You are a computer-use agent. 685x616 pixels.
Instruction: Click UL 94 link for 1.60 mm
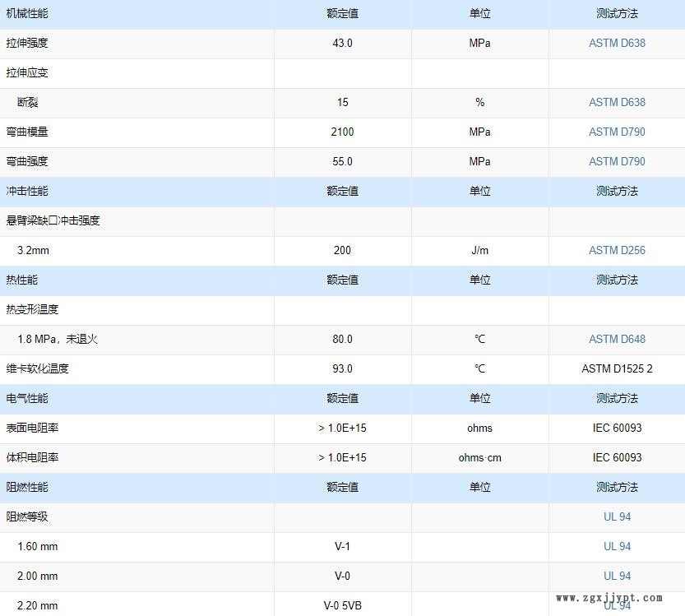tap(617, 546)
